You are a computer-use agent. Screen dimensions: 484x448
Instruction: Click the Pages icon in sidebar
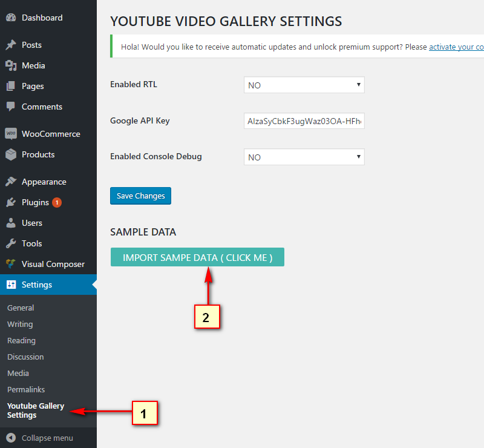[11, 86]
